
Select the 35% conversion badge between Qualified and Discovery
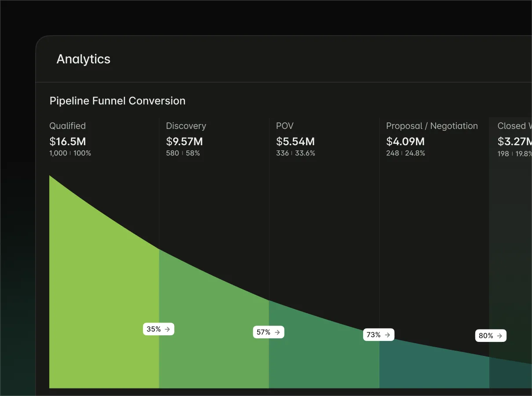pyautogui.click(x=158, y=329)
